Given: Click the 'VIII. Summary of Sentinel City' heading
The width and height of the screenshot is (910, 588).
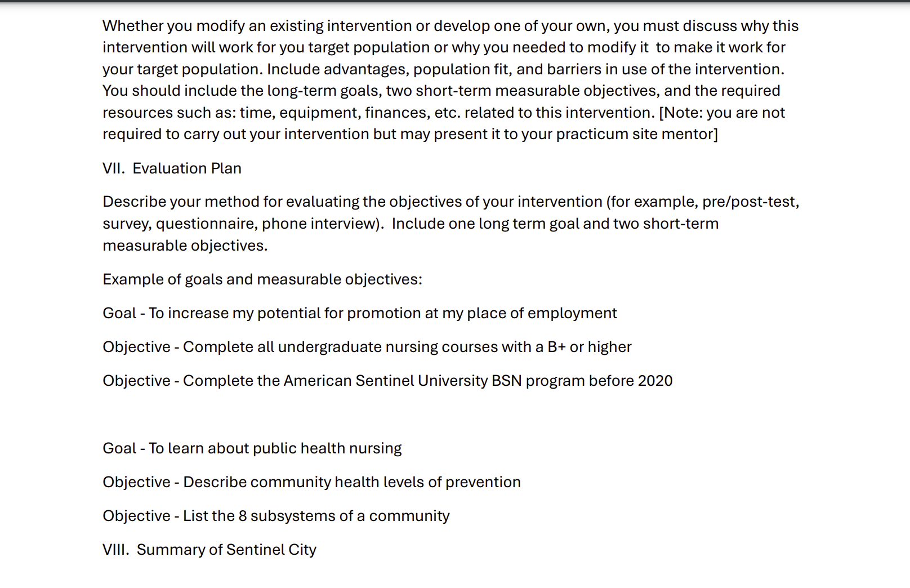Looking at the screenshot, I should tap(209, 550).
